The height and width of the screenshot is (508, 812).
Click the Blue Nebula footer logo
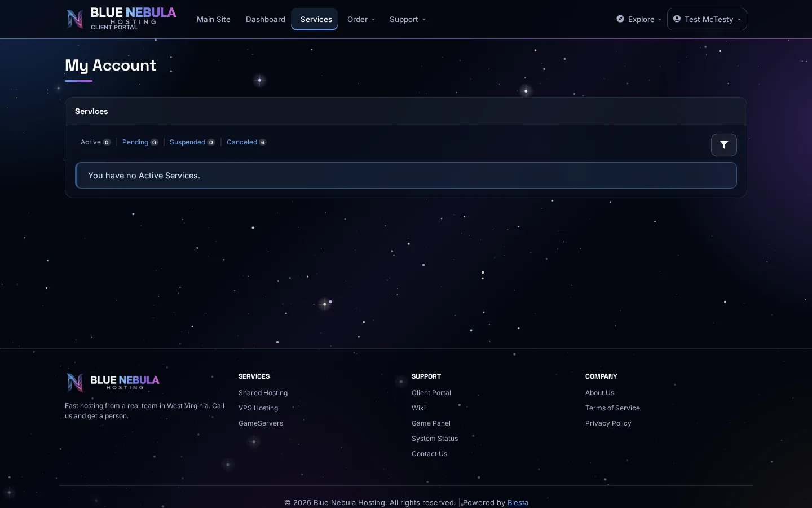point(113,382)
